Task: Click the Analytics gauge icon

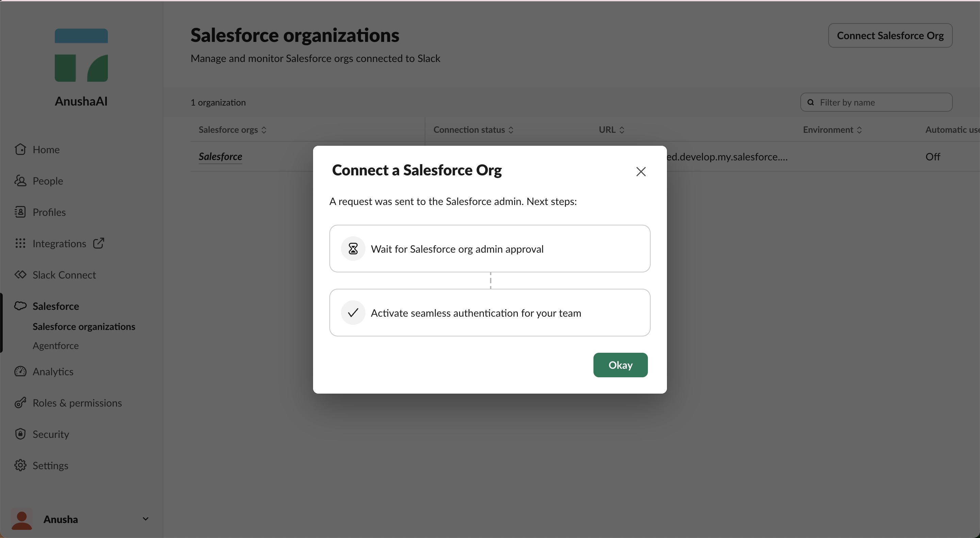Action: click(20, 371)
